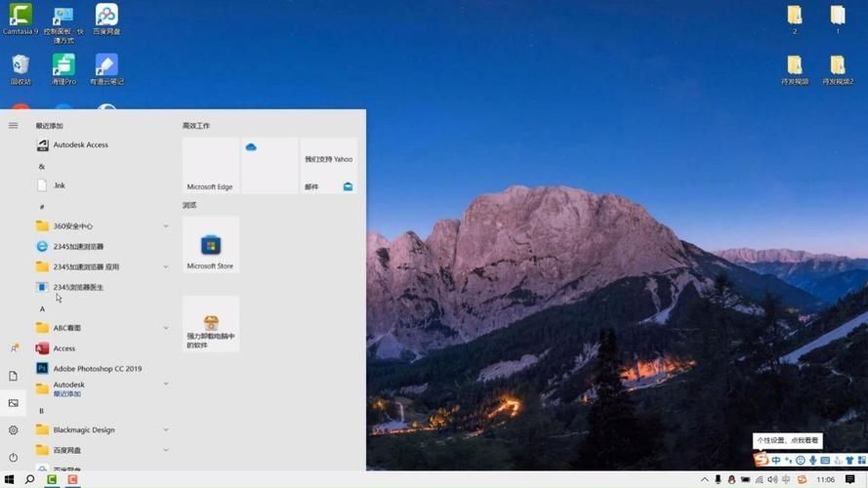The height and width of the screenshot is (488, 868).
Task: Select the 待发视频 desktop folder
Action: point(795,69)
